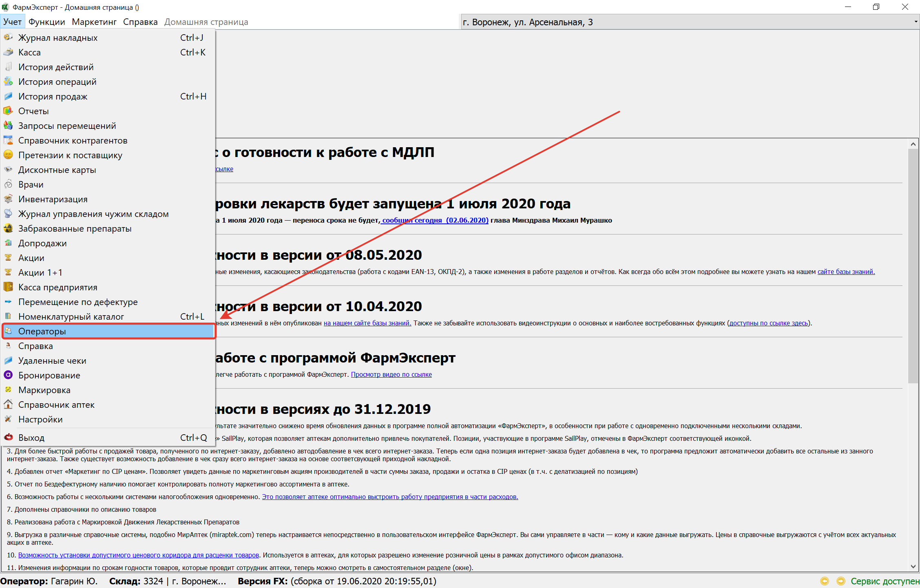920x588 pixels.
Task: Click the Врачи icon
Action: point(8,184)
